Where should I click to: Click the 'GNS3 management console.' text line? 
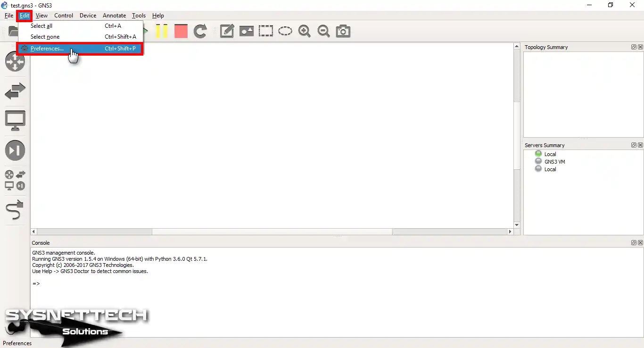(x=64, y=253)
